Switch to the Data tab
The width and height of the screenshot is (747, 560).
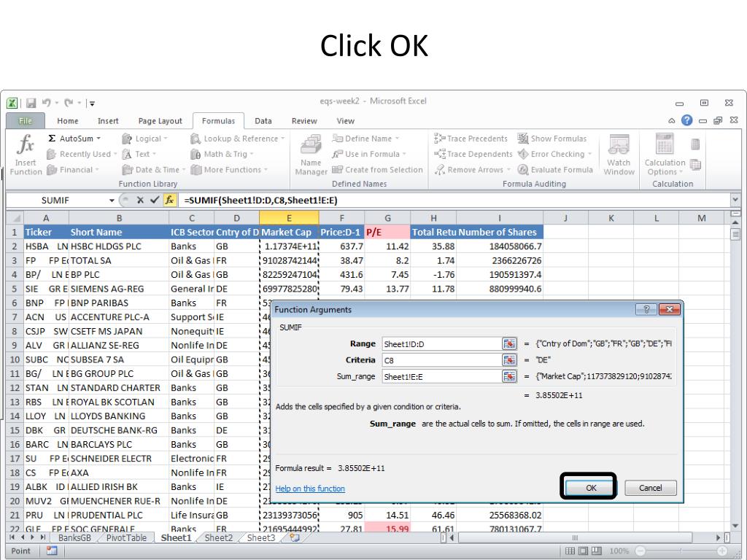[263, 121]
